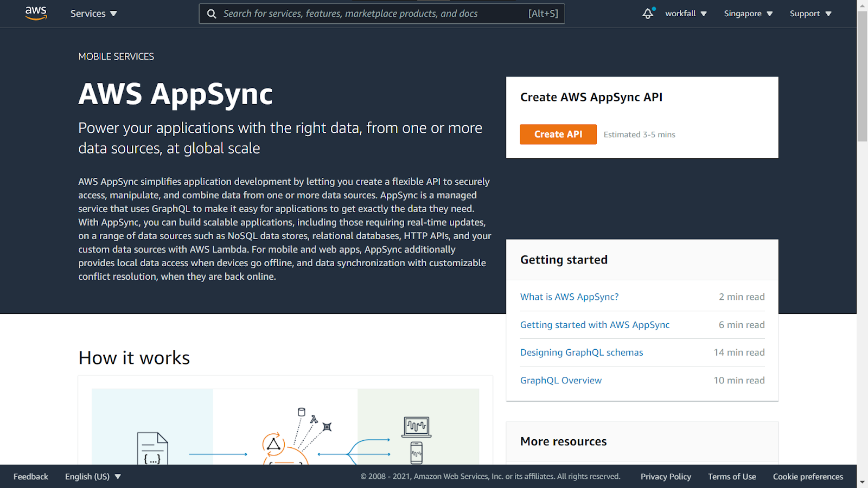
Task: Open the Terms of Use link
Action: [732, 477]
